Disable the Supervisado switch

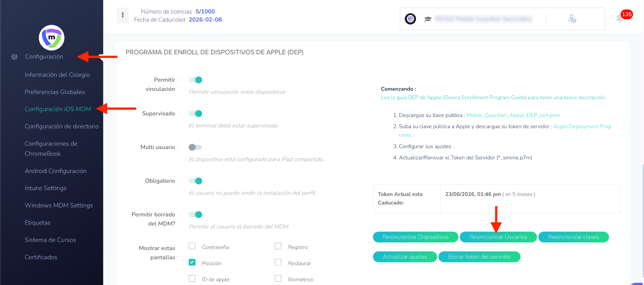pos(195,114)
